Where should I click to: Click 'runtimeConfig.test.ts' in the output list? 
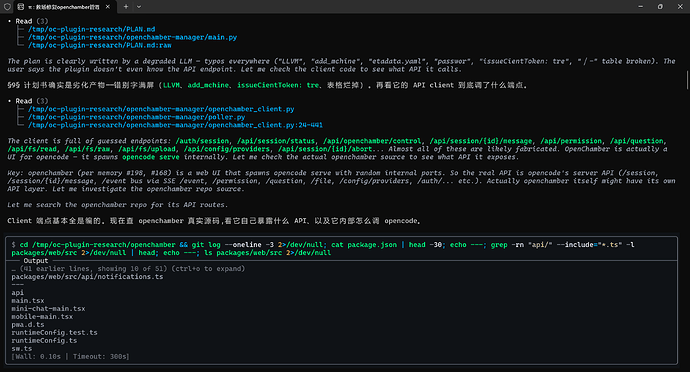[55, 332]
